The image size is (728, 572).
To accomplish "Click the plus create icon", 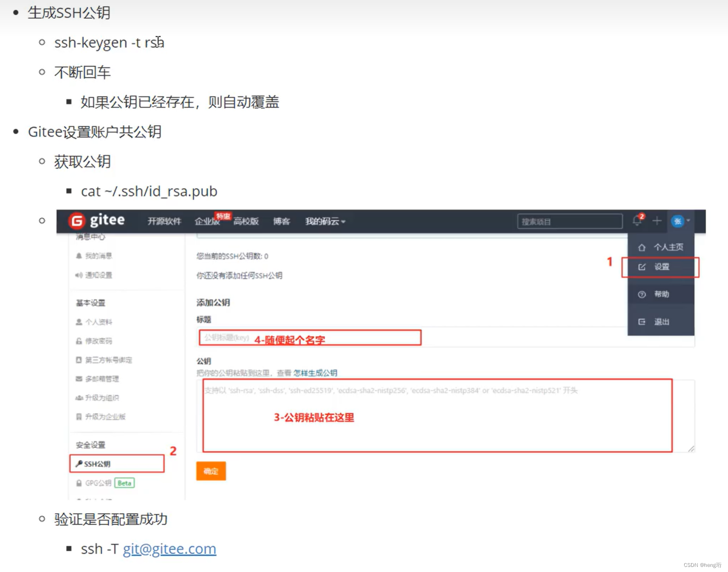I will 657,221.
